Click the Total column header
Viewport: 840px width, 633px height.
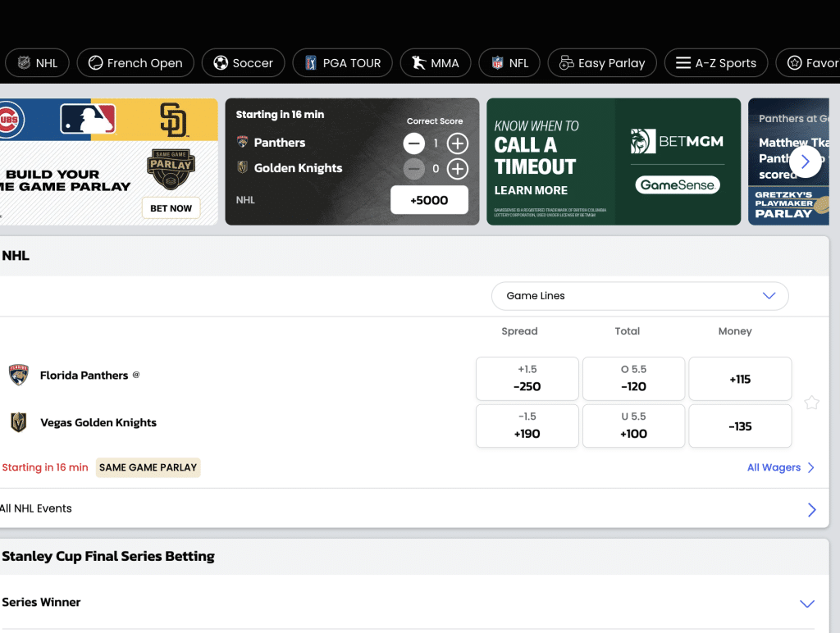click(x=628, y=331)
